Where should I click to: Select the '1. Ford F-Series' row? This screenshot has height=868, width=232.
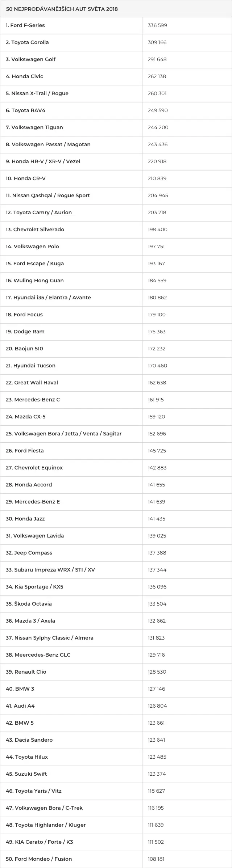pos(116,26)
